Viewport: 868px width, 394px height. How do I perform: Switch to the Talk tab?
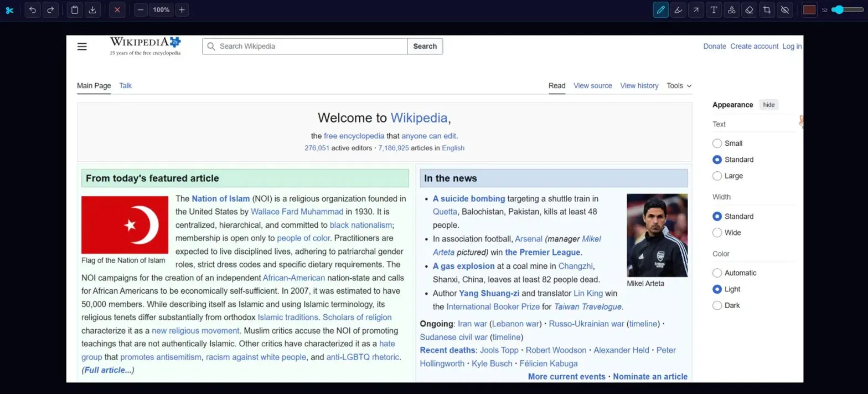tap(126, 86)
